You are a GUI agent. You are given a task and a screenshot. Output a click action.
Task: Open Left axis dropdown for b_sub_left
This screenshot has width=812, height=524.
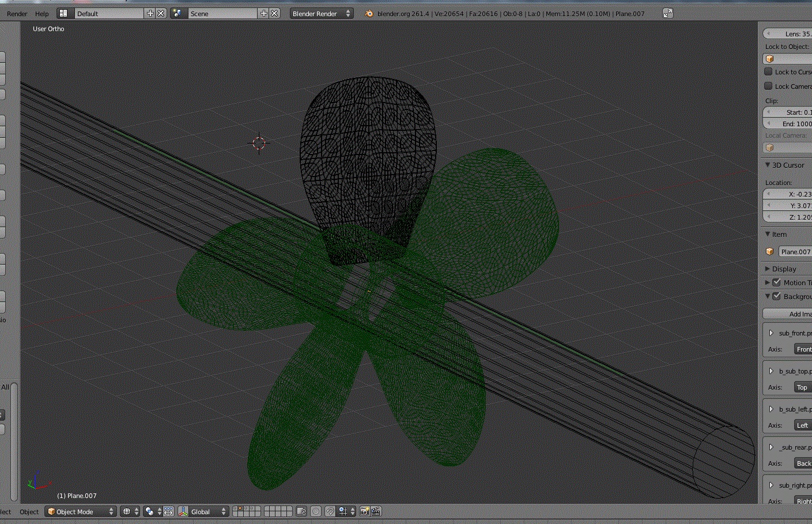point(803,425)
